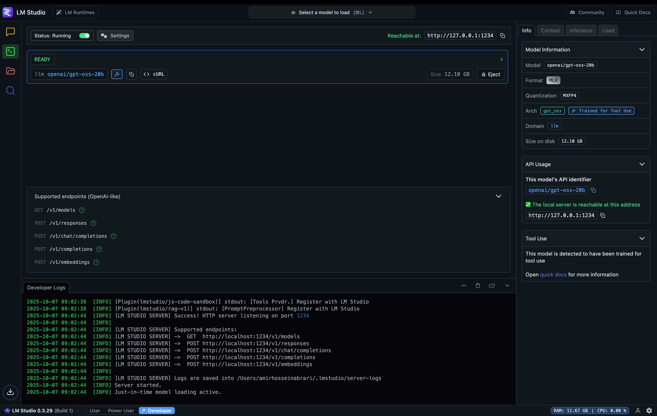
Task: Copy the API identifier in API Usage
Action: [x=593, y=190]
